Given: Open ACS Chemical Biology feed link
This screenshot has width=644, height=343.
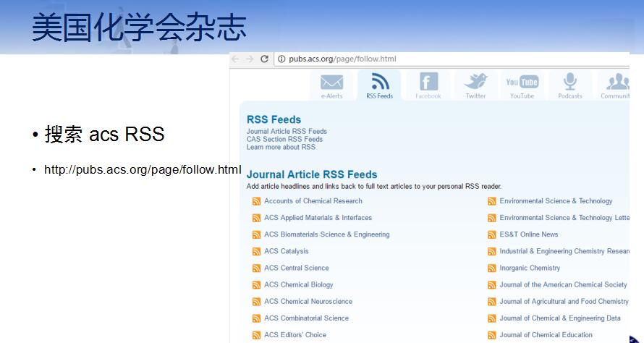Looking at the screenshot, I should click(x=299, y=284).
